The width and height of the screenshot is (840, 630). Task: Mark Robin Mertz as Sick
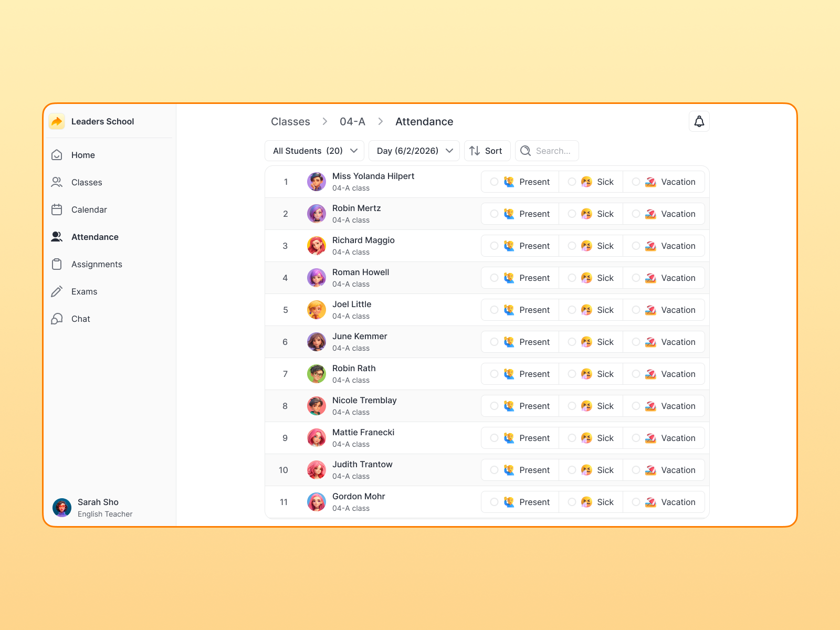pyautogui.click(x=572, y=214)
